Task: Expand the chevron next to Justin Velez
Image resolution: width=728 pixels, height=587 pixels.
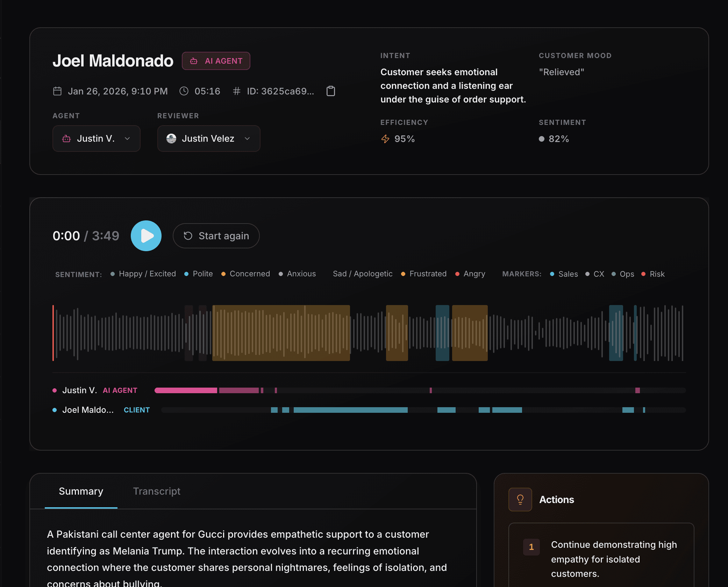Action: [x=247, y=139]
